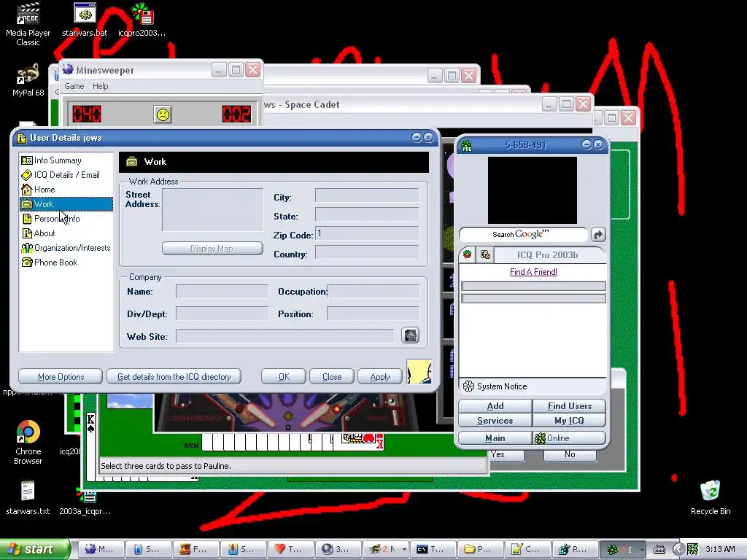Click the User Details title bar icon
The height and width of the screenshot is (560, 747).
(x=21, y=138)
